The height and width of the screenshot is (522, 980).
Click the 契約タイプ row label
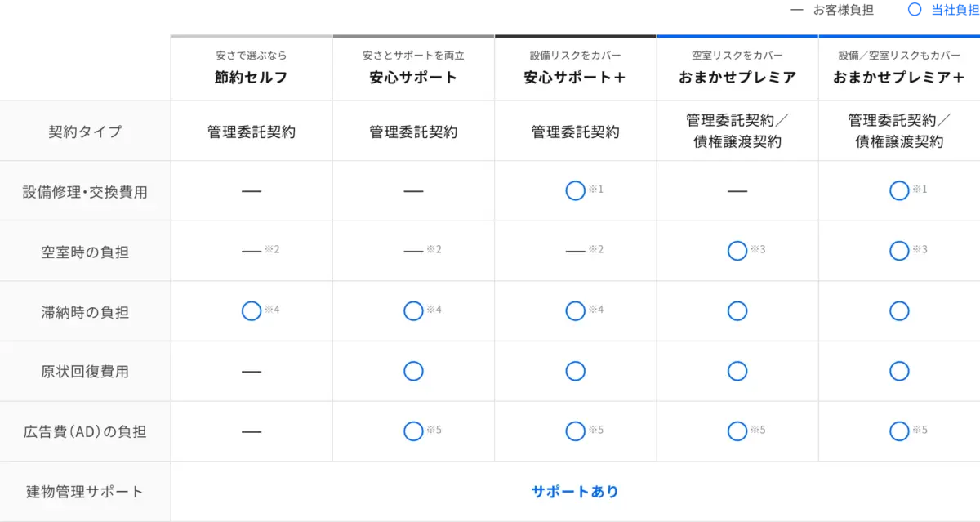click(85, 132)
